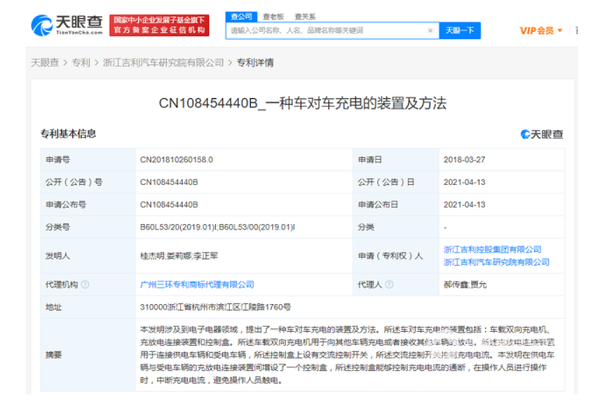The height and width of the screenshot is (400, 600).
Task: Click the 专利详情 breadcrumb text
Action: coord(255,62)
